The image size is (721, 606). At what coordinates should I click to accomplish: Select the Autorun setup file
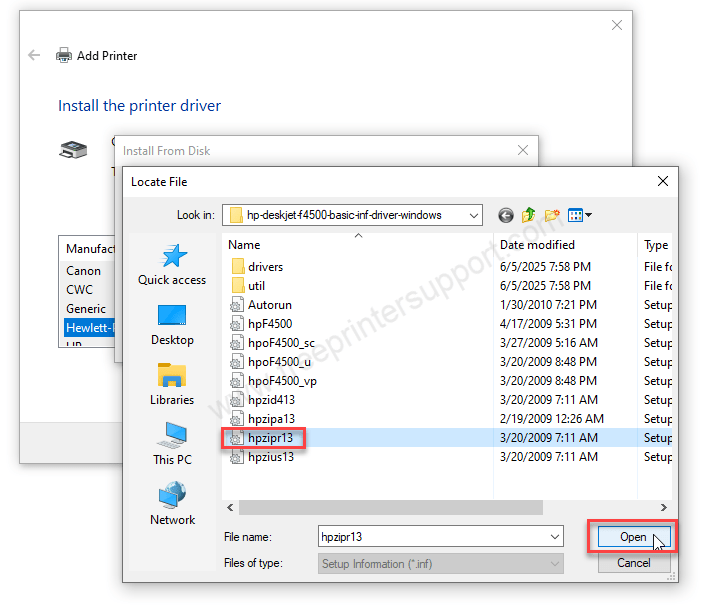click(261, 305)
